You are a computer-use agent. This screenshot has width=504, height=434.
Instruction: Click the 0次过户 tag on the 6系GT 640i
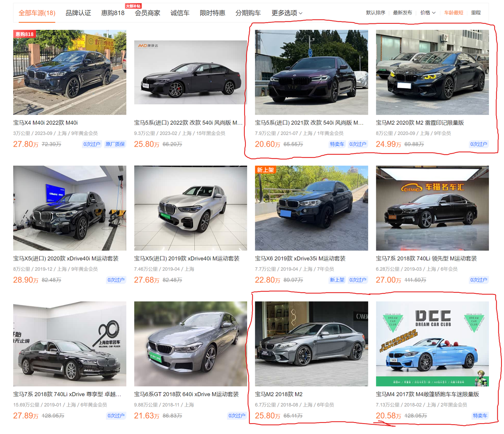[237, 416]
